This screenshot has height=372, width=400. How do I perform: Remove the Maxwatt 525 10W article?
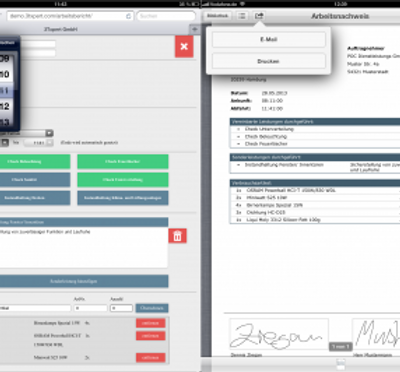click(150, 357)
